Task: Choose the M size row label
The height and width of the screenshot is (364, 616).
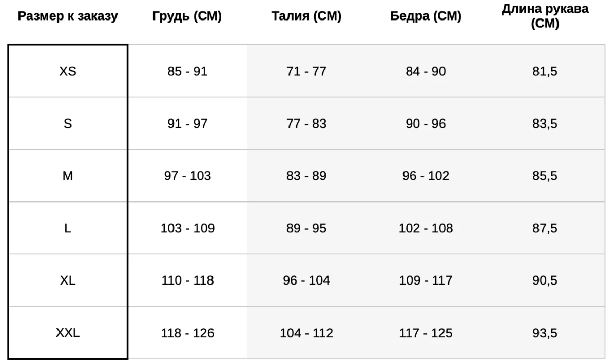Action: point(68,176)
